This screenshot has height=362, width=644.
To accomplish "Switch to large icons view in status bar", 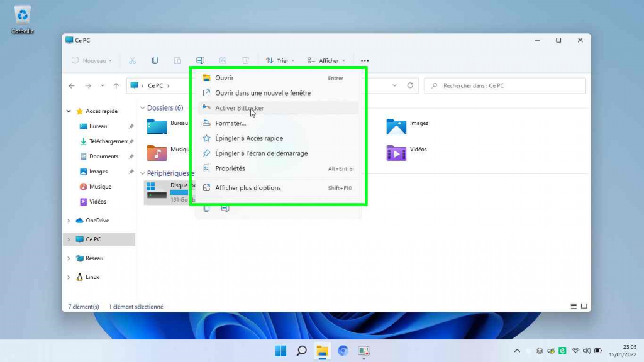I will point(584,307).
